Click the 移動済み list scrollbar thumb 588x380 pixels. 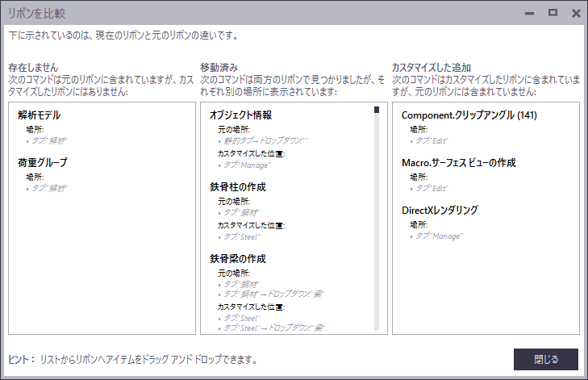click(x=377, y=110)
